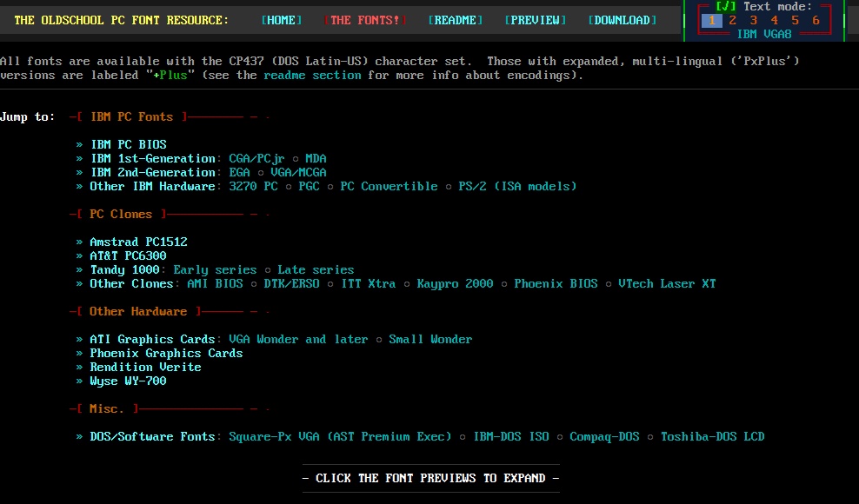The width and height of the screenshot is (859, 504).
Task: Jump to Tandy 1000 Early series
Action: [215, 269]
